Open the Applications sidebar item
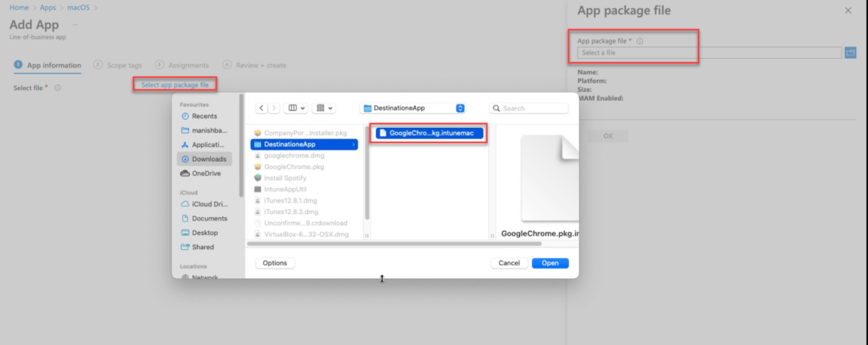 [204, 145]
